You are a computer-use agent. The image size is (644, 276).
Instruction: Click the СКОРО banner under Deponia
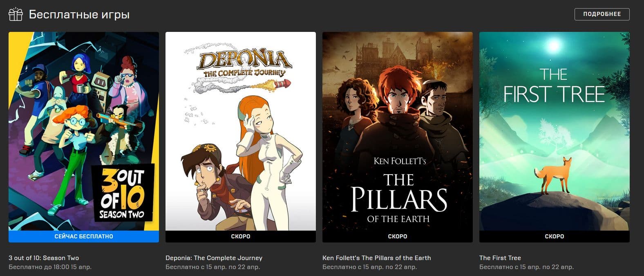(x=241, y=236)
